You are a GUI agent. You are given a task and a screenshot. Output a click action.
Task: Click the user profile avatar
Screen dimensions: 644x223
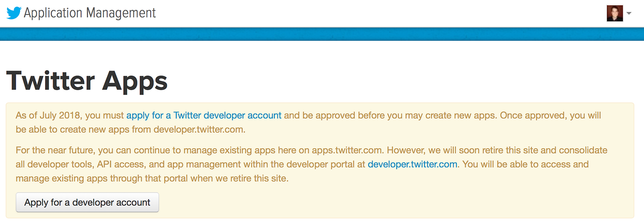(x=615, y=13)
